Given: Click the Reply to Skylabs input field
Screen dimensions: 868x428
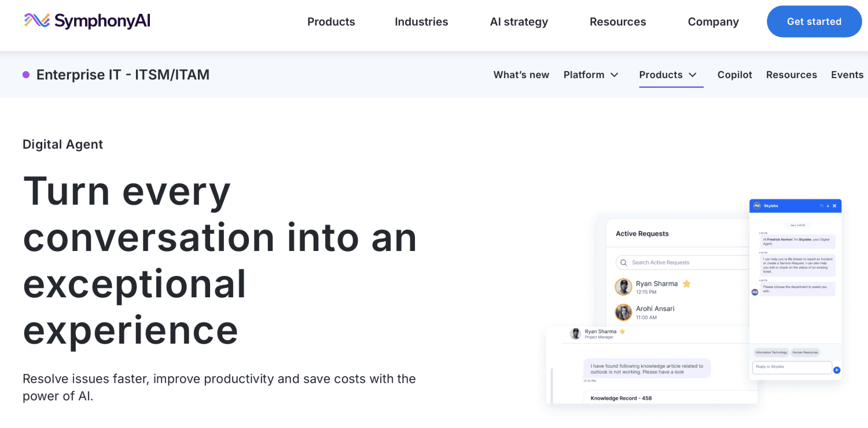Looking at the screenshot, I should (x=791, y=367).
